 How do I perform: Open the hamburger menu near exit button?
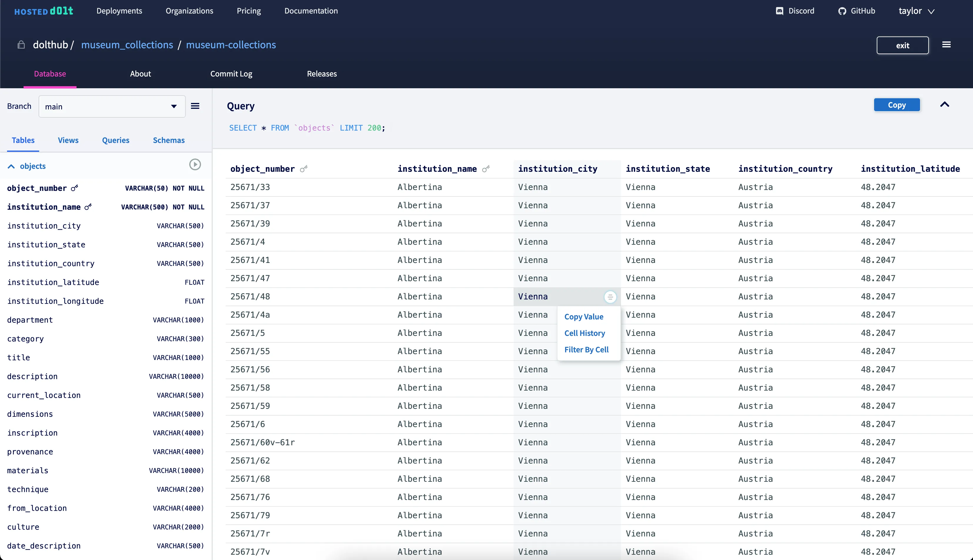click(947, 44)
